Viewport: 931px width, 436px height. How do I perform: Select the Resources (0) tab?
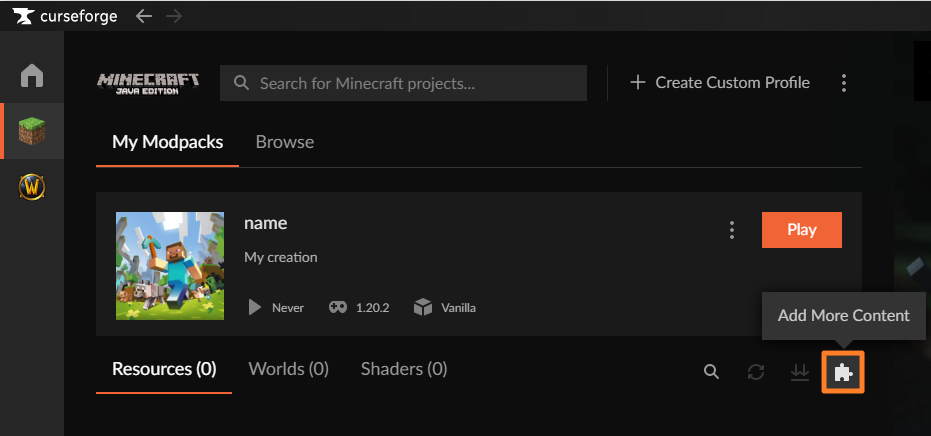click(164, 369)
